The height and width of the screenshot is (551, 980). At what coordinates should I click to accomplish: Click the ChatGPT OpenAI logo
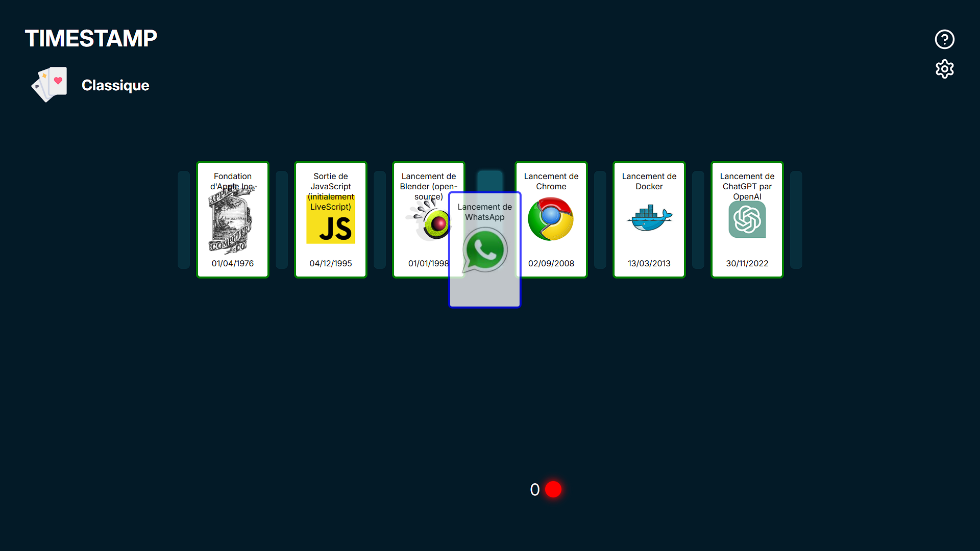(747, 219)
